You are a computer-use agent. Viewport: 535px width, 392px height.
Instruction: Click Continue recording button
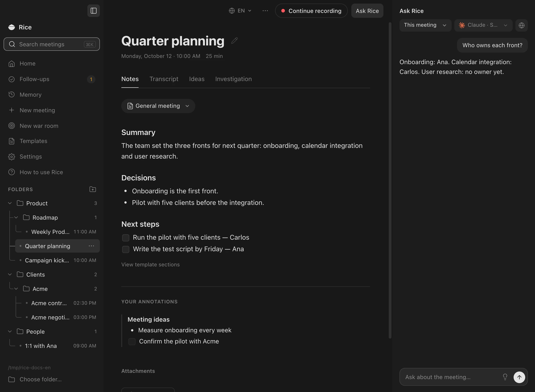coord(311,11)
